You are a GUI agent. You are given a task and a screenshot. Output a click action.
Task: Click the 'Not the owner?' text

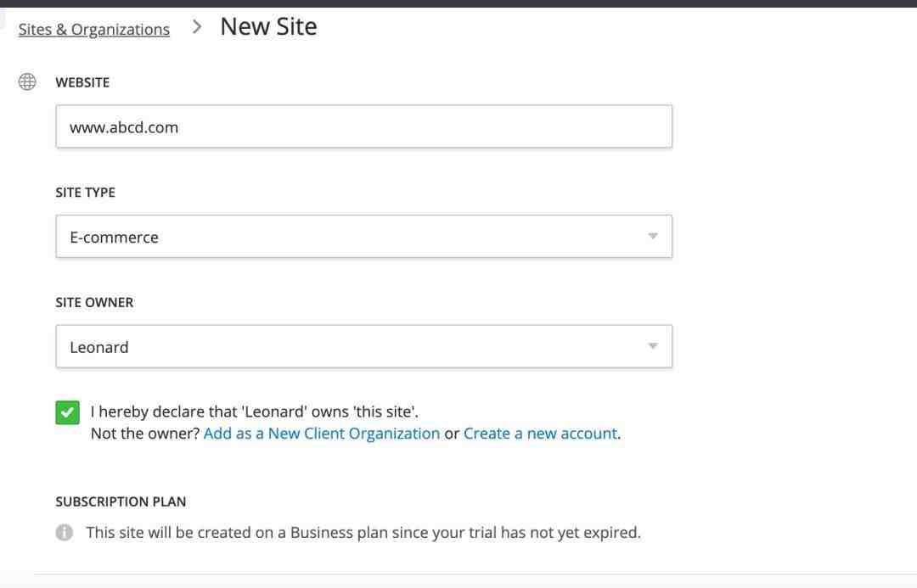145,433
